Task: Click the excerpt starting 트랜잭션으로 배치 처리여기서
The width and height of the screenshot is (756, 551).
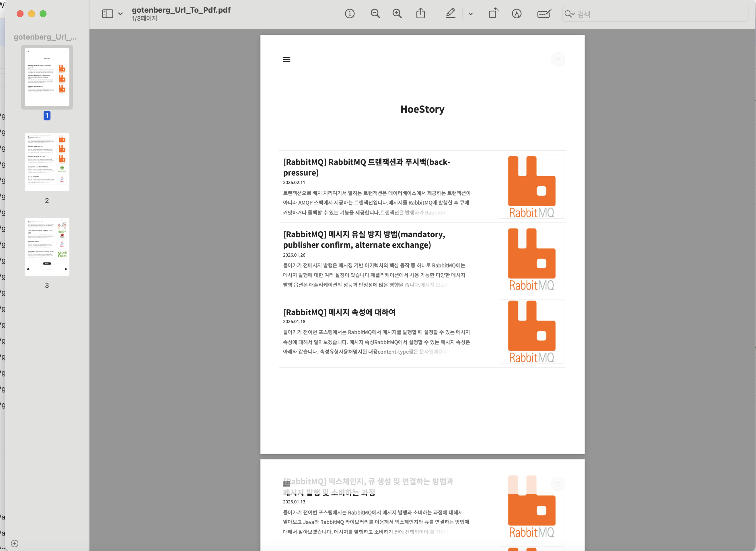Action: [377, 203]
